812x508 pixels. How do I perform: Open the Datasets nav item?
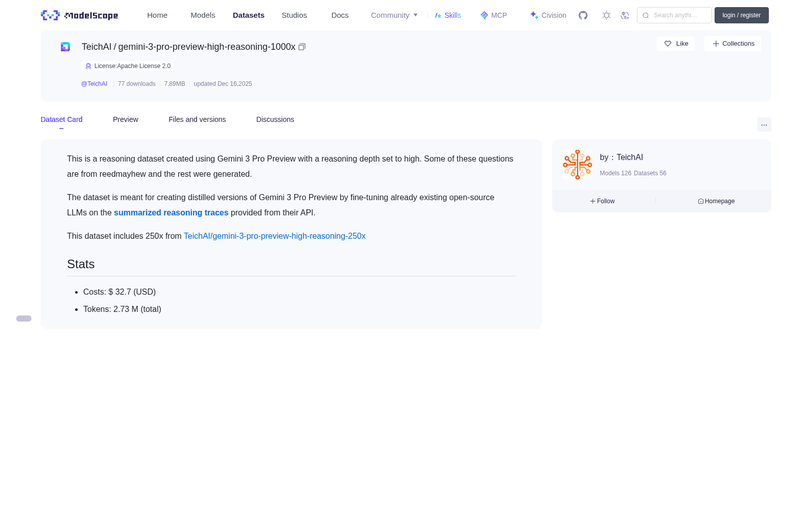(249, 15)
